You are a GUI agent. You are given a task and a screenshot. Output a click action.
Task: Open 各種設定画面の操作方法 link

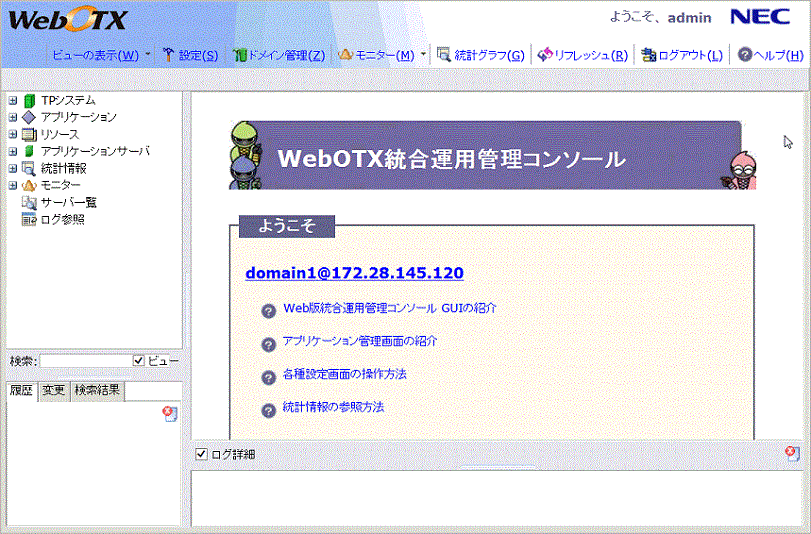(344, 374)
